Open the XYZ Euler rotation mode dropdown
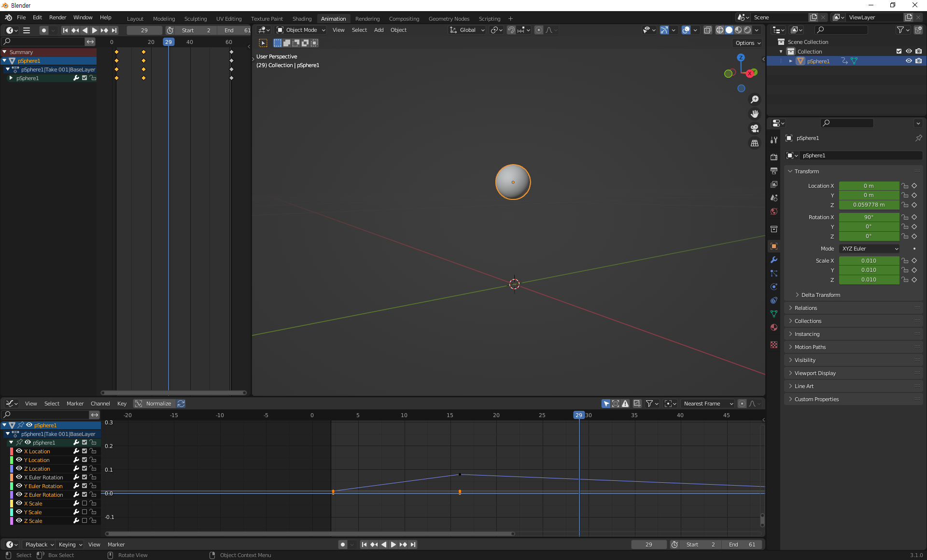The height and width of the screenshot is (560, 927). coord(870,249)
